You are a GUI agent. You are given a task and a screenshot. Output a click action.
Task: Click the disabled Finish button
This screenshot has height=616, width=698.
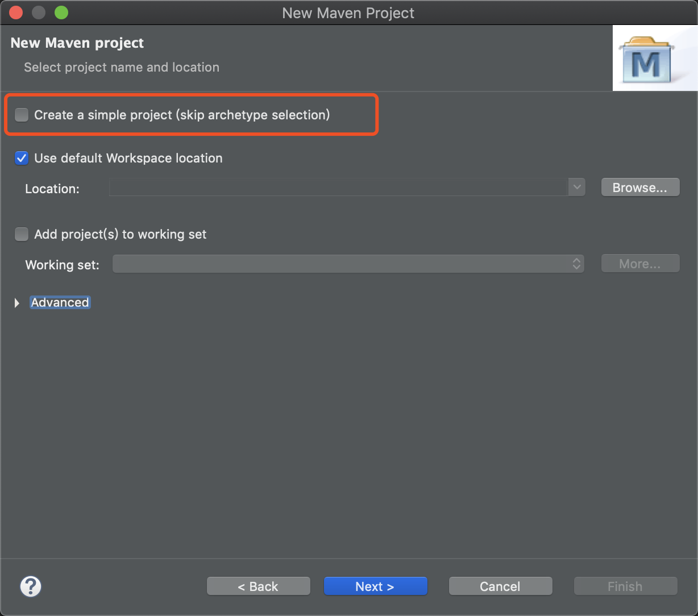(x=625, y=586)
